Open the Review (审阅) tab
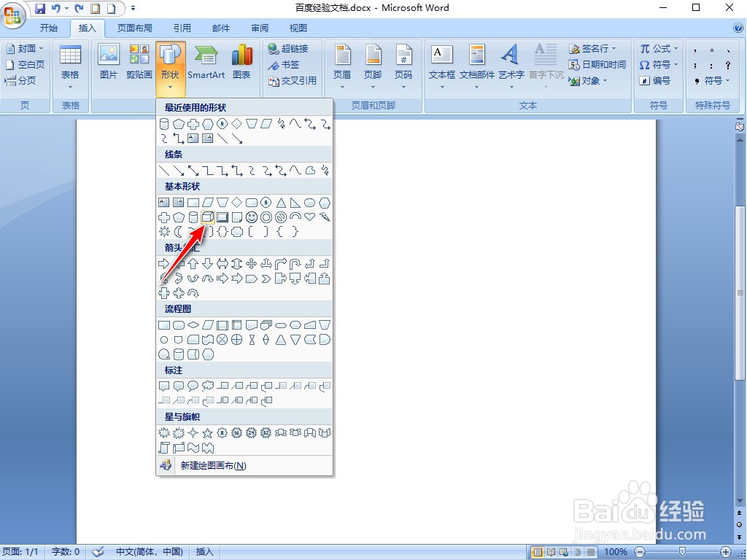 tap(260, 28)
